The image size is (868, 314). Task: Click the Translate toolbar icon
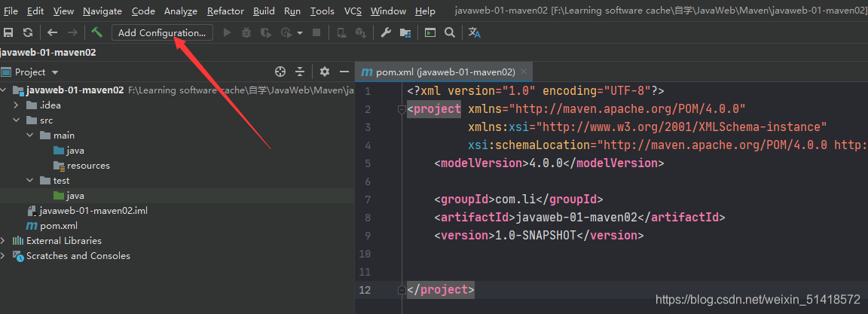click(x=475, y=32)
